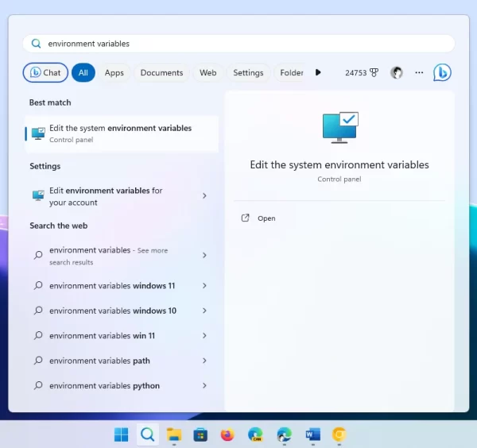477x448 pixels.
Task: Open Edit the system environment variables result
Action: (x=122, y=133)
